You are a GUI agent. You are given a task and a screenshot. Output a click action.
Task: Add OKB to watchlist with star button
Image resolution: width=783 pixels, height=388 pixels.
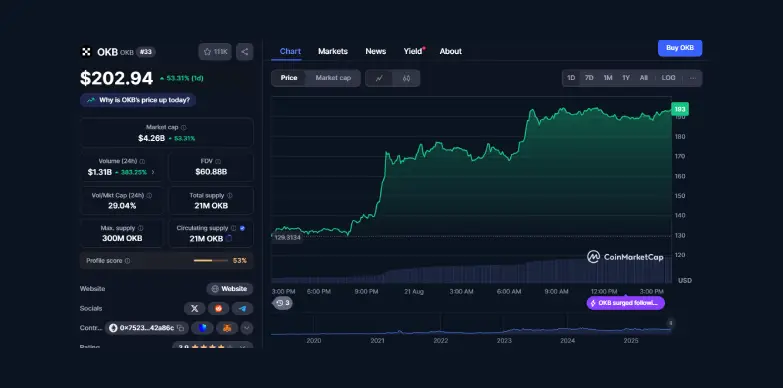tap(215, 52)
